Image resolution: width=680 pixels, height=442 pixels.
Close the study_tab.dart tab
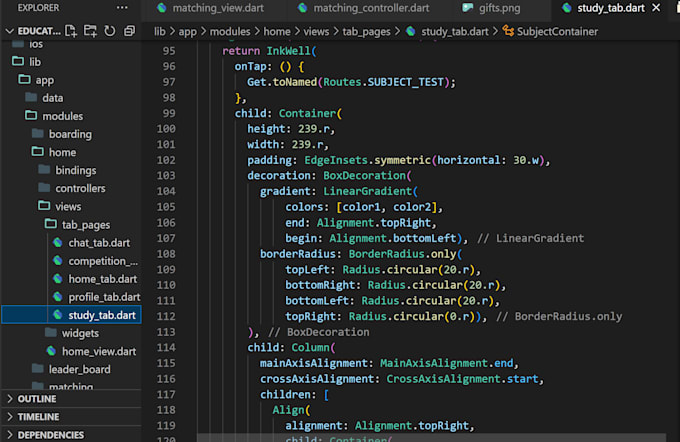[x=657, y=8]
